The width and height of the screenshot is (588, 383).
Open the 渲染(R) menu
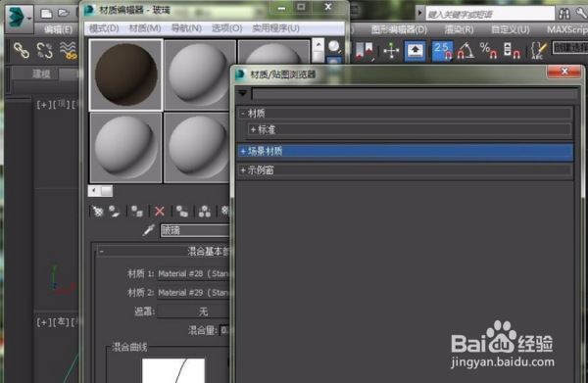pyautogui.click(x=459, y=29)
